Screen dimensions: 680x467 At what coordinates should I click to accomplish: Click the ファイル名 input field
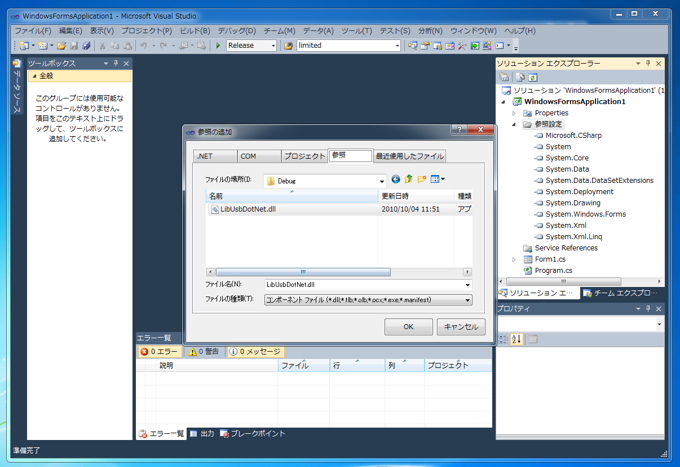(368, 285)
